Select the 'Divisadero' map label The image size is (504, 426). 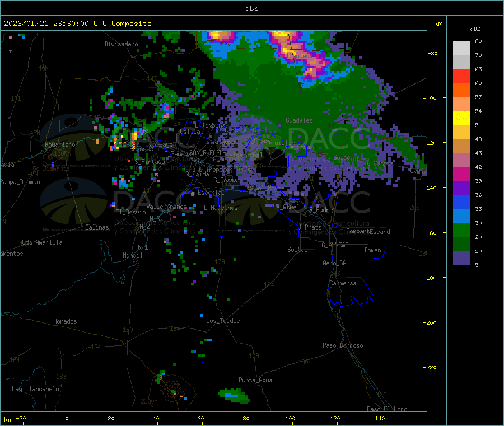click(x=121, y=44)
